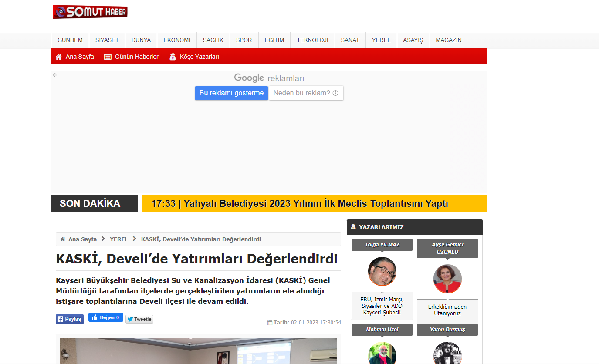599x364 pixels.
Task: Open the GÜNDEM menu
Action: point(70,40)
